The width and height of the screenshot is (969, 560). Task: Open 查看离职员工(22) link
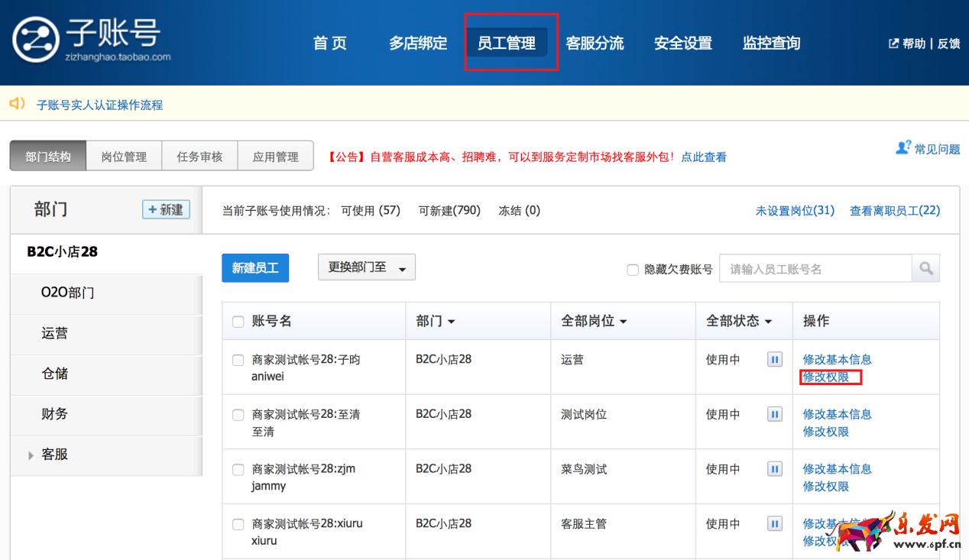pos(895,210)
